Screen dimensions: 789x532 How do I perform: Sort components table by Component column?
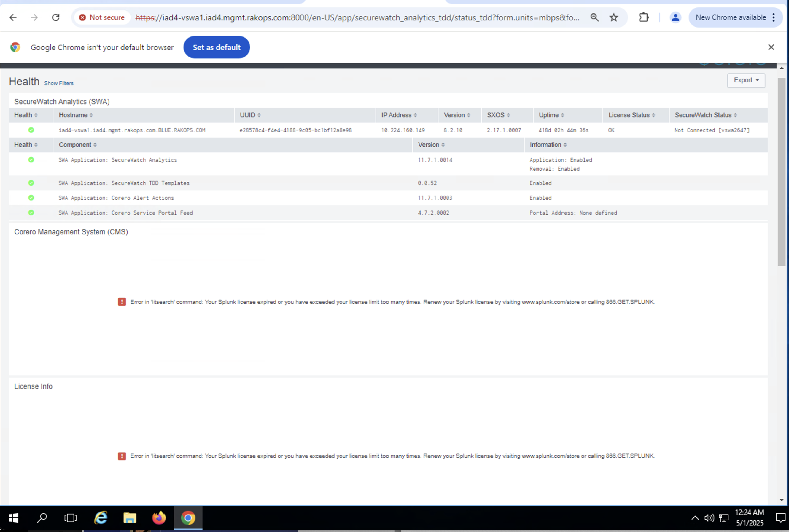pos(78,145)
